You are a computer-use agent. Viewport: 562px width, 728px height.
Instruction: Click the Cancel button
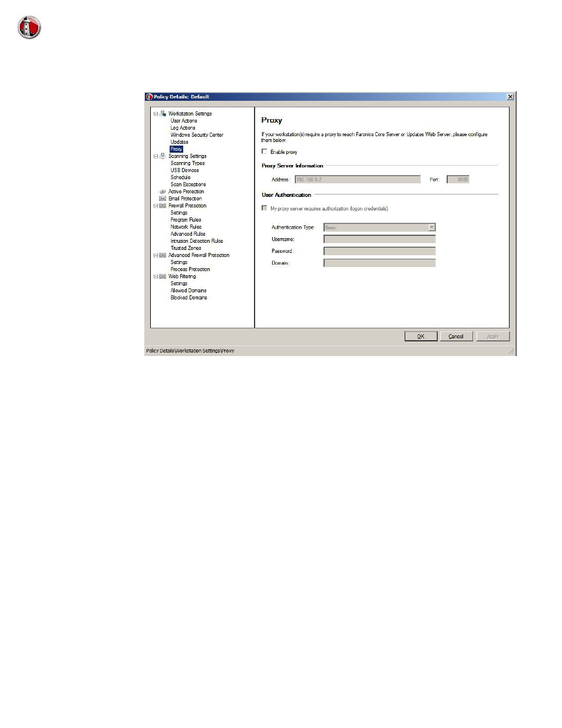456,336
